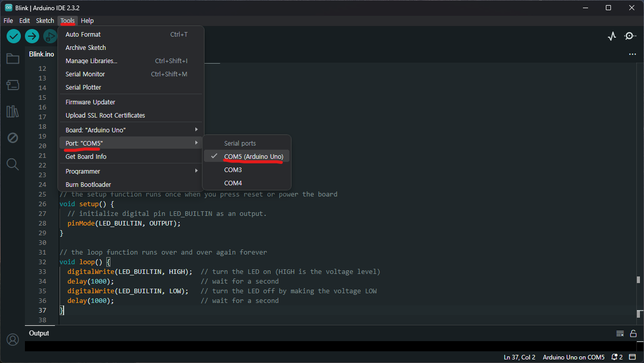The image size is (644, 363).
Task: Click Ln 37, Col 2 status
Action: pyautogui.click(x=519, y=357)
